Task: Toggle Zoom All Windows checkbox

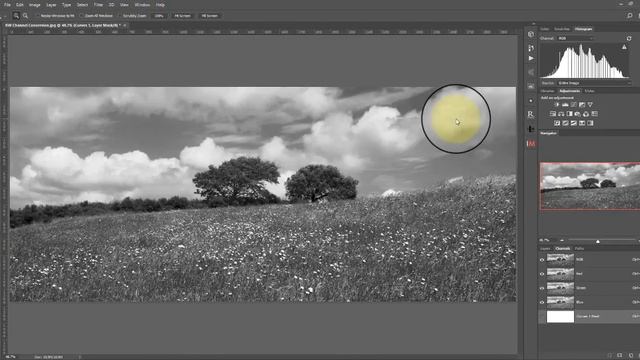Action: point(82,16)
